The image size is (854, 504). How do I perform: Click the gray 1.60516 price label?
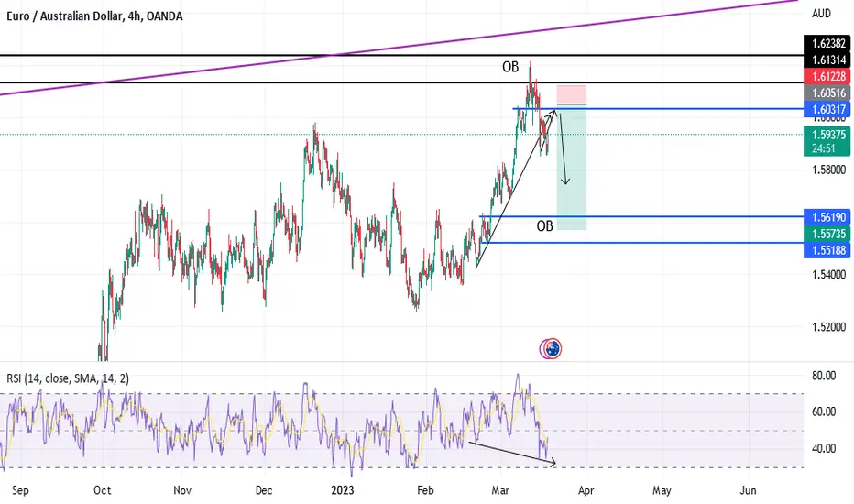pyautogui.click(x=827, y=93)
